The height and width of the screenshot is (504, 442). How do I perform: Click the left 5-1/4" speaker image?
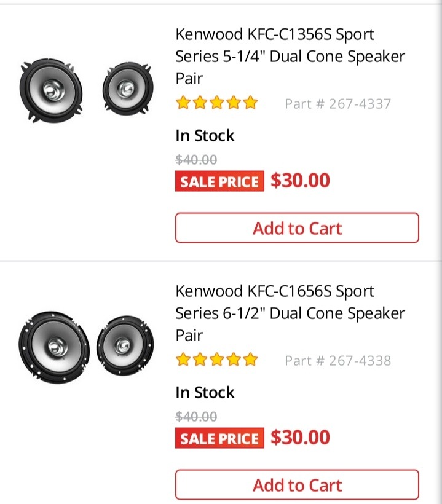pyautogui.click(x=51, y=91)
